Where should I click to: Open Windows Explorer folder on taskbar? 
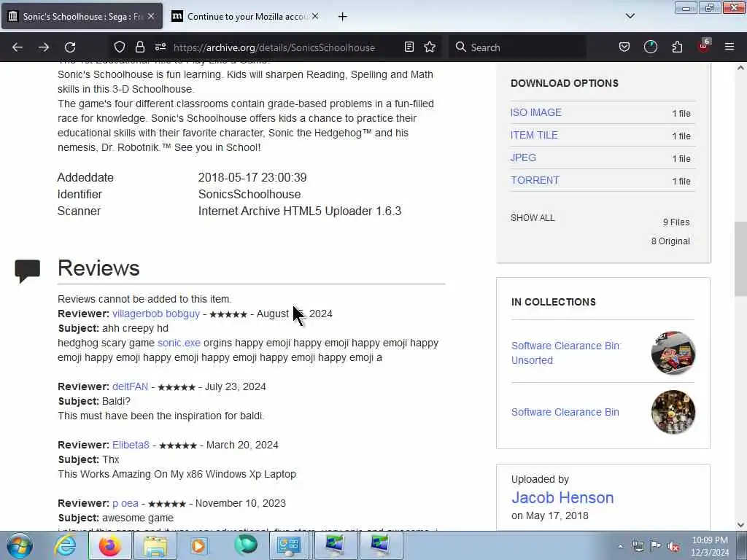pyautogui.click(x=155, y=545)
